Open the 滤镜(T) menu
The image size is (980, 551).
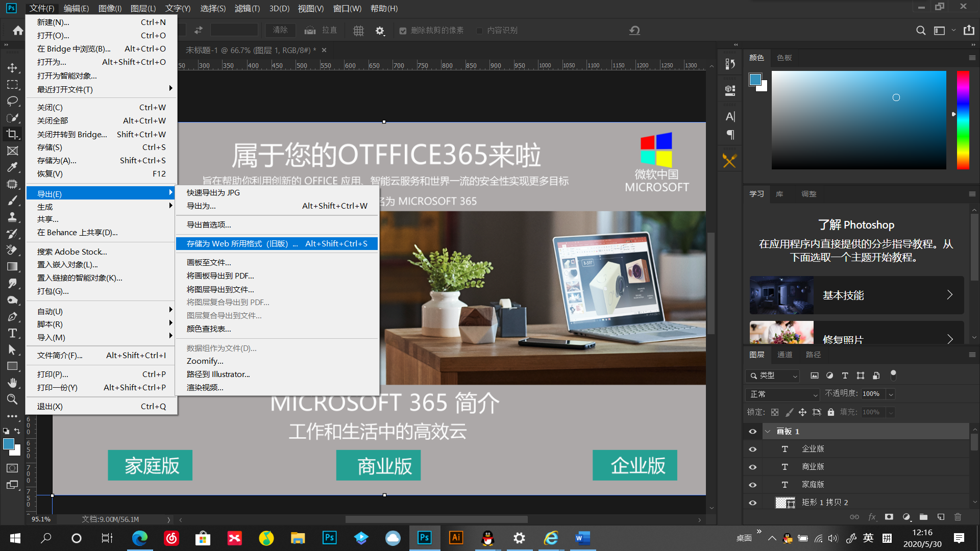[247, 9]
